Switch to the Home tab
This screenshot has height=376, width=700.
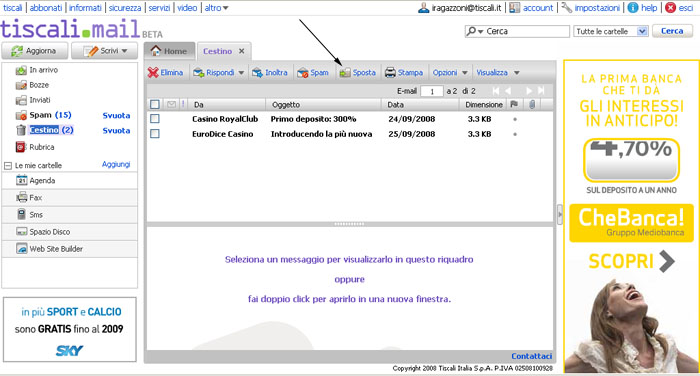170,51
